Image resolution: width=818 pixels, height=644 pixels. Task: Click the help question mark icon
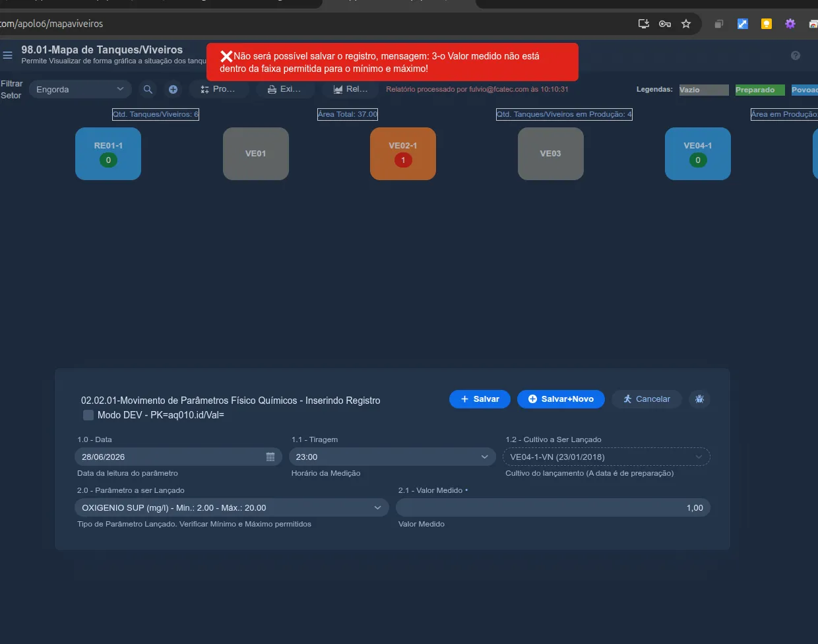pyautogui.click(x=796, y=55)
